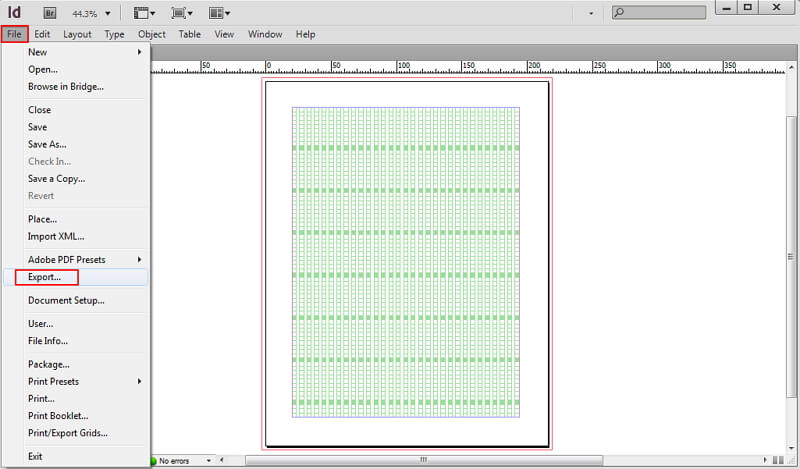Click the green preflight status indicator

coord(155,461)
